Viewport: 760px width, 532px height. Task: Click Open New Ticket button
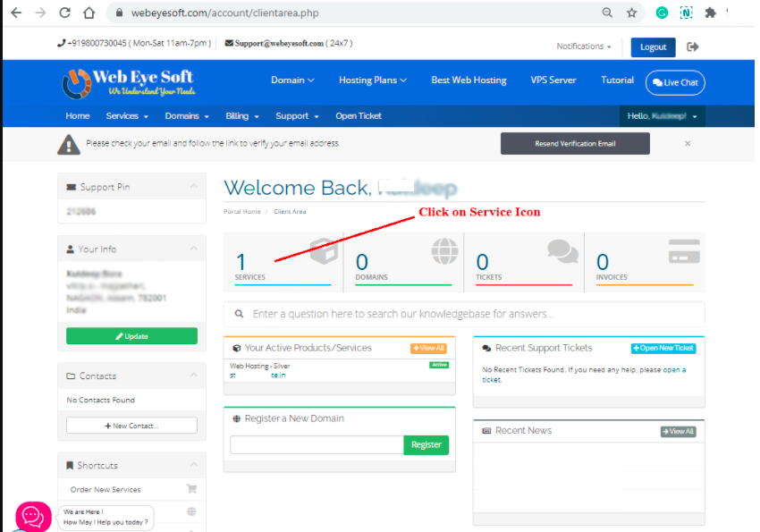pos(663,349)
